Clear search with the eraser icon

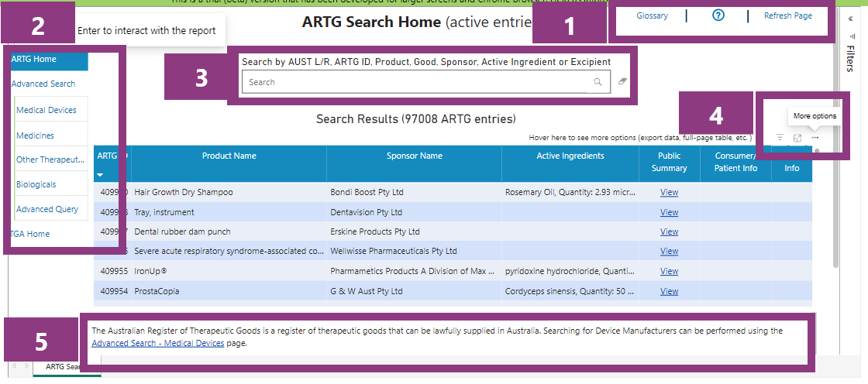(622, 82)
